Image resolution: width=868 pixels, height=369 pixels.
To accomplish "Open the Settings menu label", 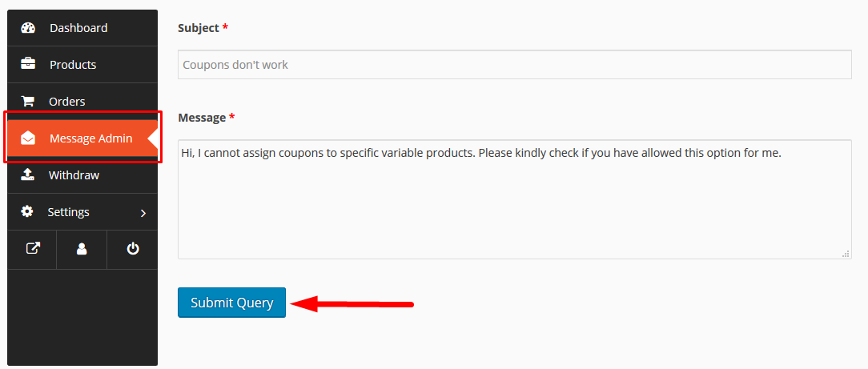I will pos(69,212).
